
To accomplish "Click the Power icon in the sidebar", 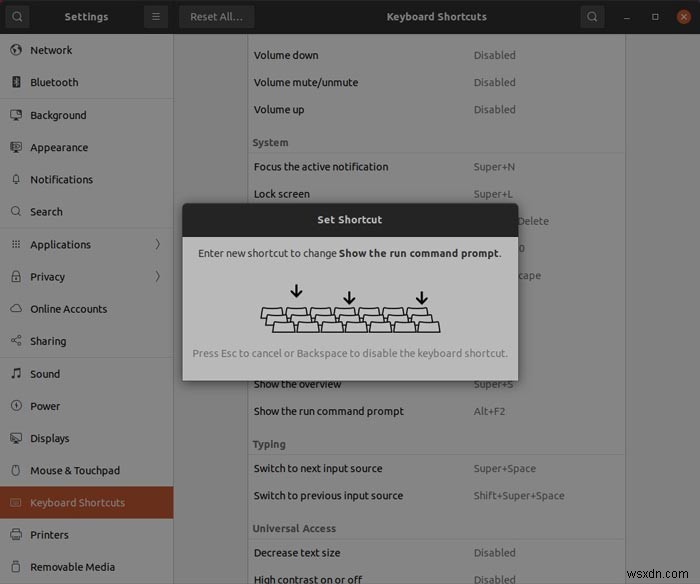I will (16, 405).
